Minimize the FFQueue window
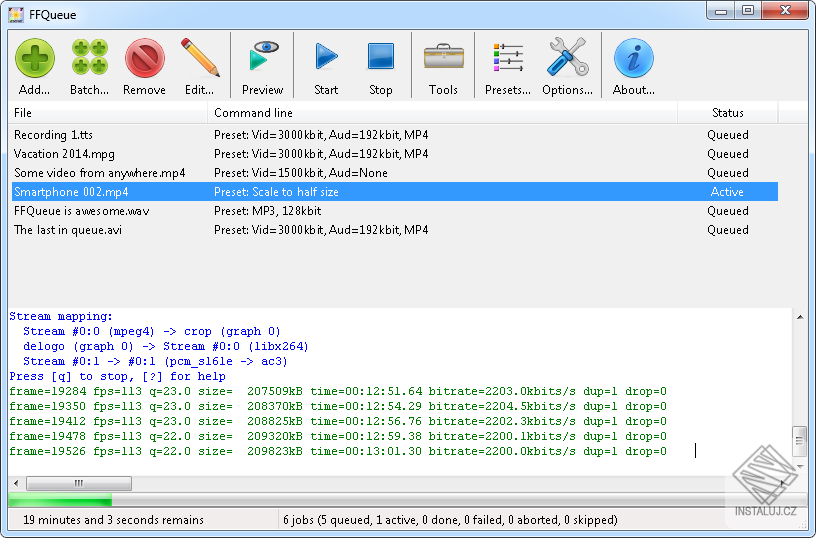The height and width of the screenshot is (538, 816). pos(721,10)
